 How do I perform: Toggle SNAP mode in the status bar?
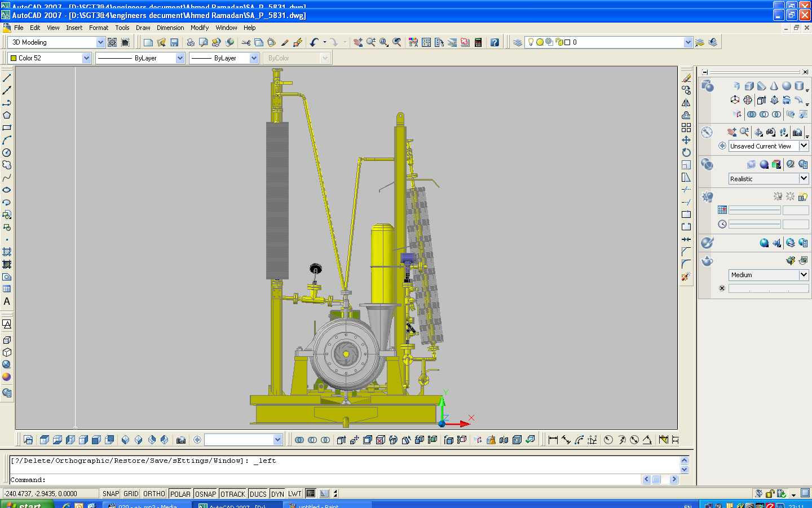[111, 494]
